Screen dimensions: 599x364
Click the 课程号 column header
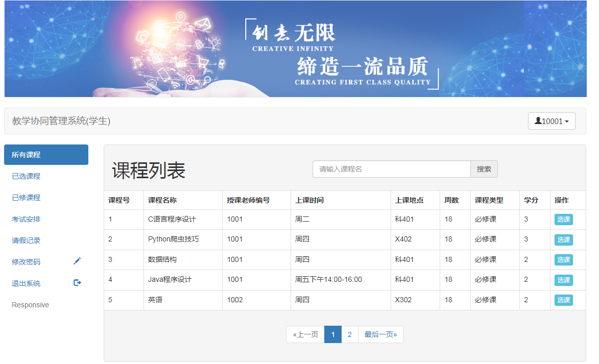click(x=119, y=200)
